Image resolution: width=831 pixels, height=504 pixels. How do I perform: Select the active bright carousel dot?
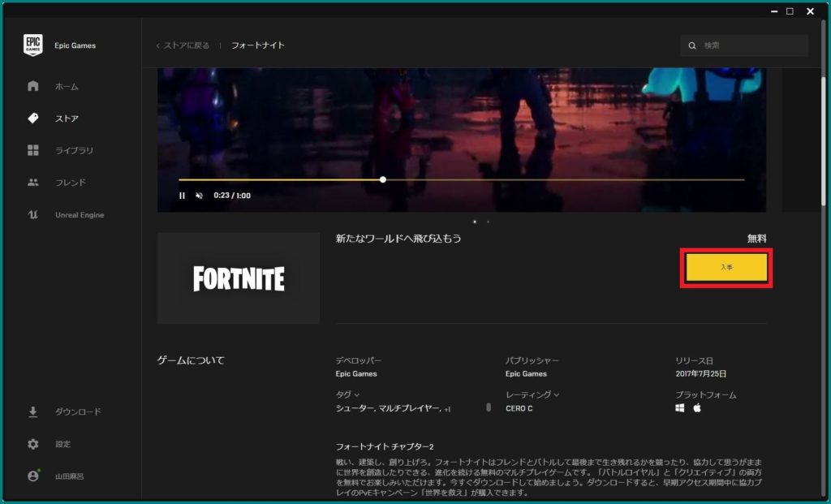pos(474,222)
